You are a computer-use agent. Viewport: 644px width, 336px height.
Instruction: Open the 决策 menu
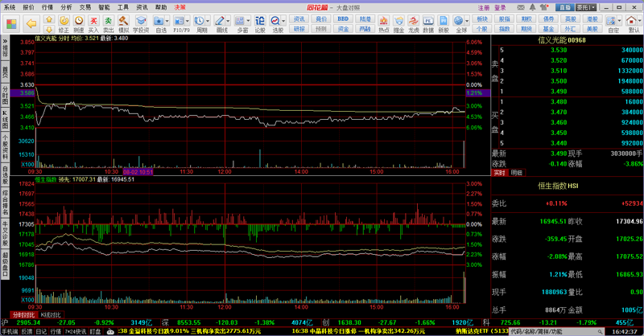tap(180, 7)
